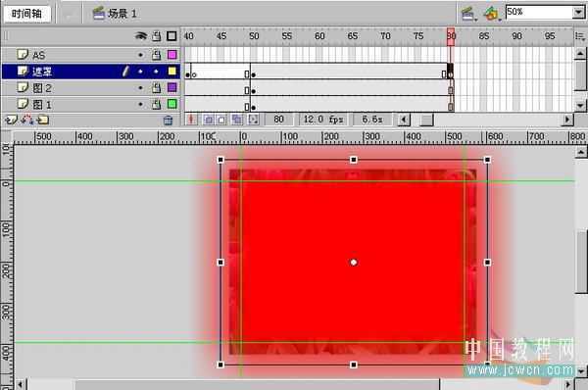Click the show all layers as outlines icon
Screen dimensions: 588x390
(x=171, y=36)
